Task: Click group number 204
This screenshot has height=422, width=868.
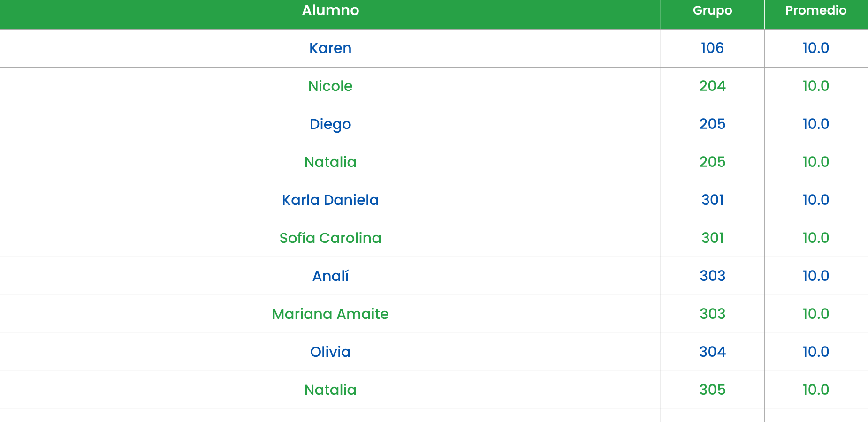Action: [712, 86]
